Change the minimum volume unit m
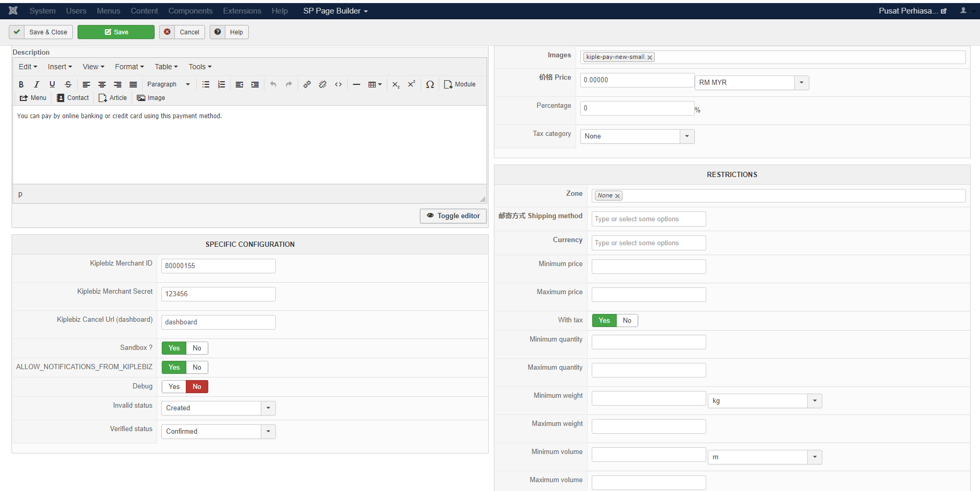 (x=765, y=457)
